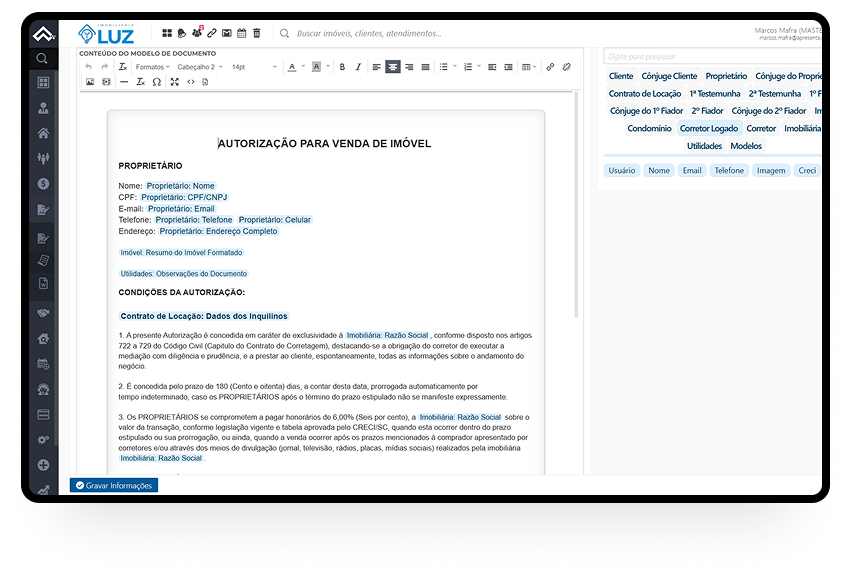Insert the Email field tag
Viewport: 851px width, 579px height.
(692, 170)
